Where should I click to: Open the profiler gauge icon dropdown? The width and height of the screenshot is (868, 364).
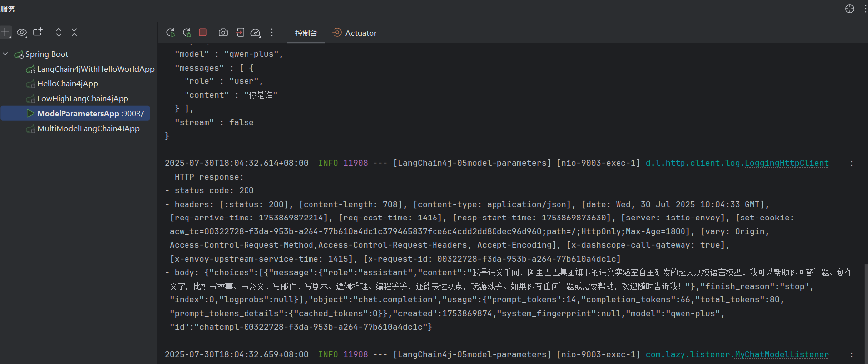255,33
